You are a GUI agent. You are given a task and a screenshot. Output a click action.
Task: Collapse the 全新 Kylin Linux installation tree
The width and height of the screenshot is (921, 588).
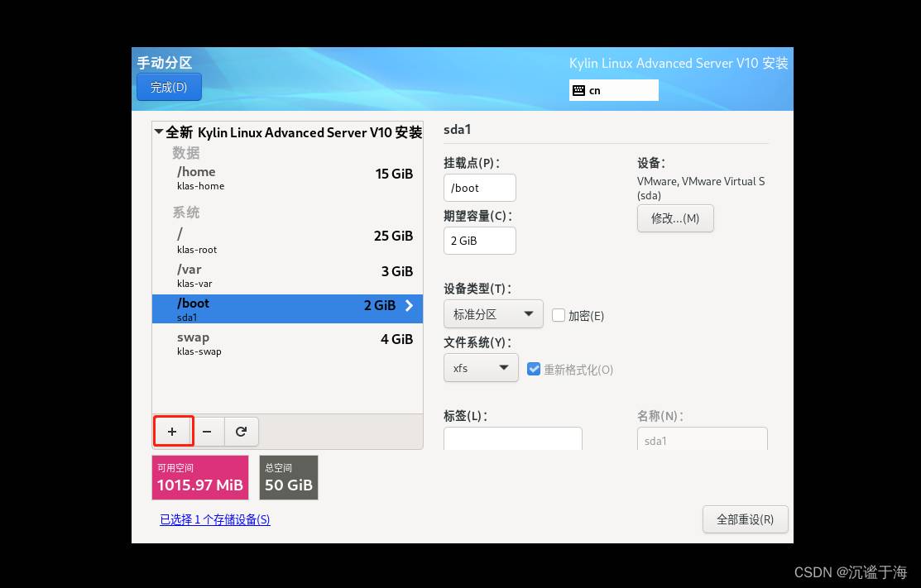159,131
